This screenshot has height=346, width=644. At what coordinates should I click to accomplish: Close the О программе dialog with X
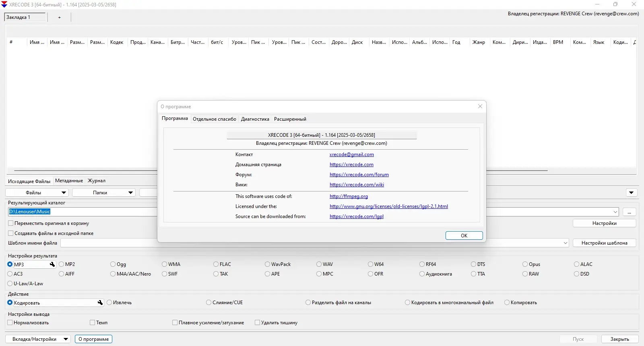pyautogui.click(x=480, y=106)
